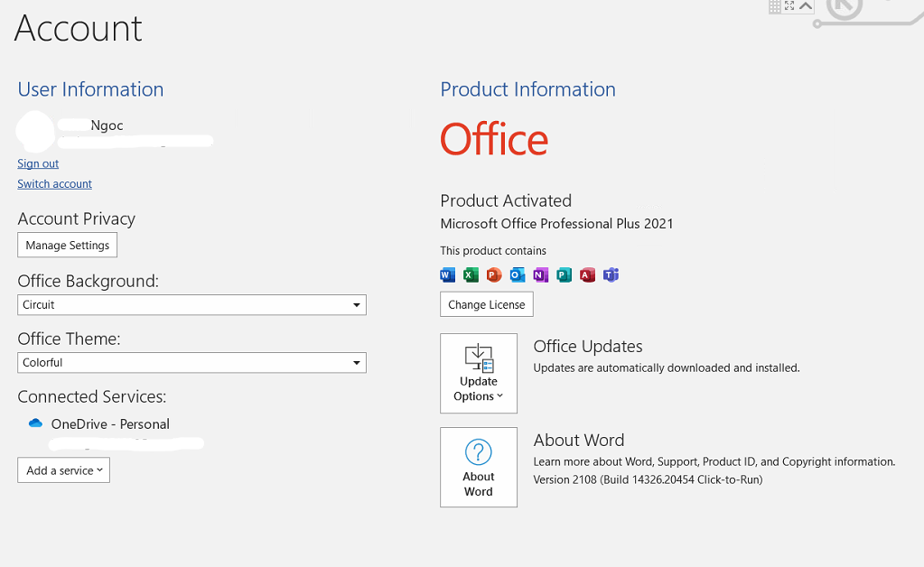Image resolution: width=924 pixels, height=567 pixels.
Task: Click the Access app icon in the product list
Action: tap(587, 275)
